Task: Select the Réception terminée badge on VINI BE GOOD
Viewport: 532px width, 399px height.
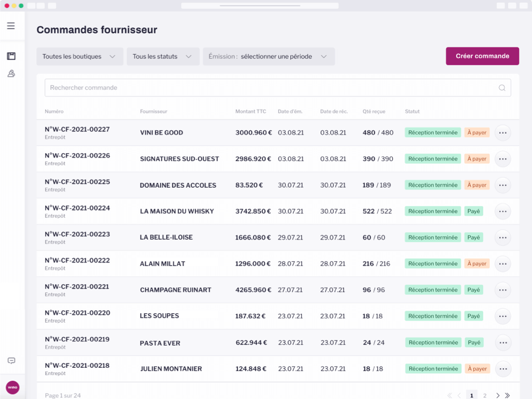Action: pyautogui.click(x=433, y=132)
